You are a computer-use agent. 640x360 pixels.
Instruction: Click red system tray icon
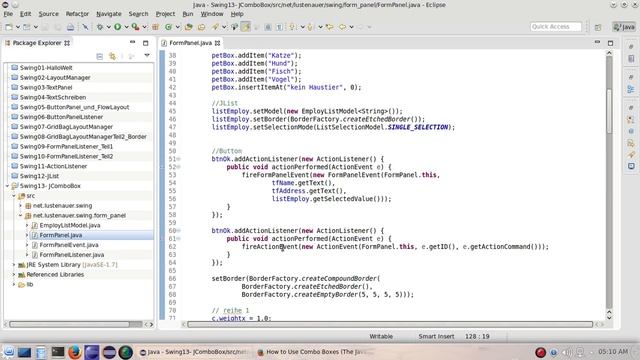tap(540, 352)
